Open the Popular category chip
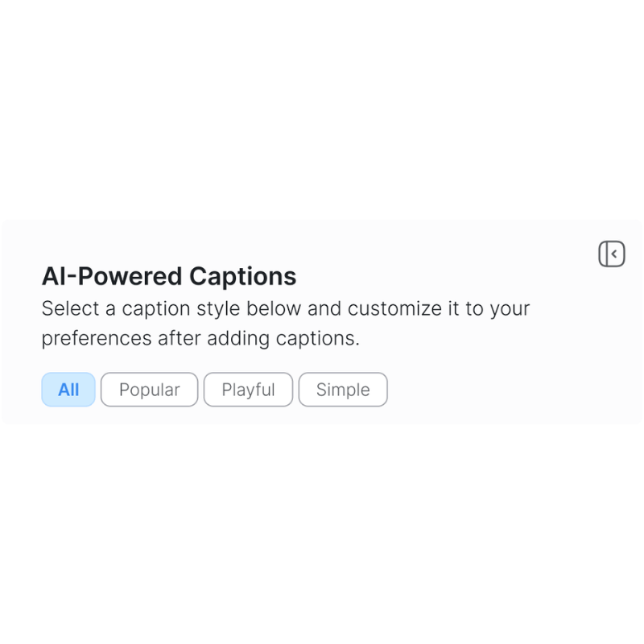 pyautogui.click(x=150, y=390)
